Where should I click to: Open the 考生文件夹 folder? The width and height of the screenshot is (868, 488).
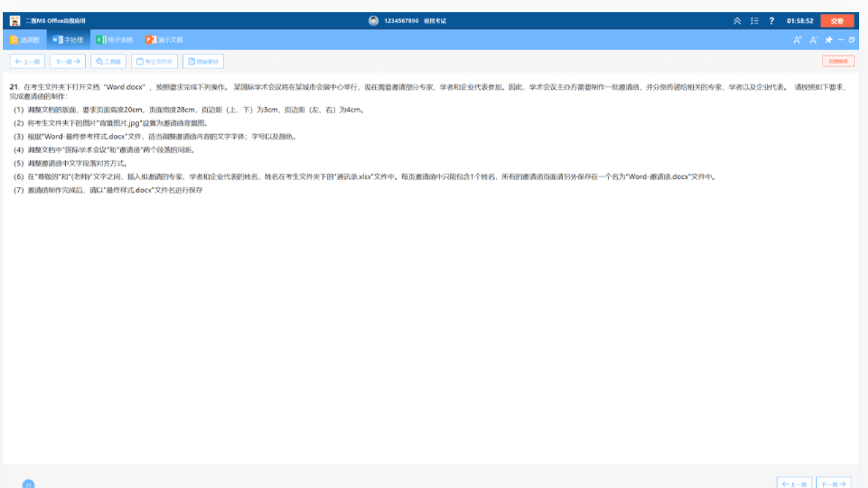point(155,62)
